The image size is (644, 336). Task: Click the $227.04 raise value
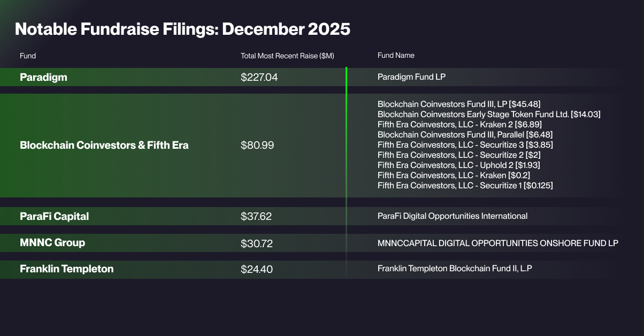(259, 77)
